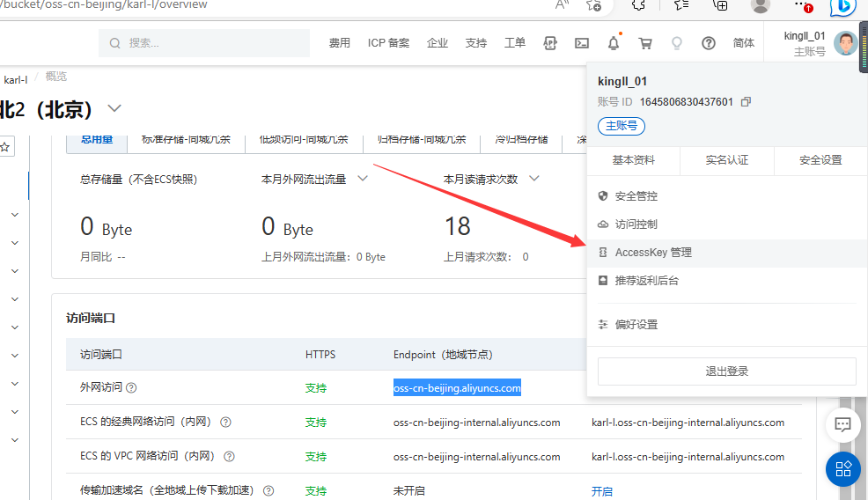Open ICP 备案 in top navigation
868x500 pixels.
pyautogui.click(x=388, y=43)
